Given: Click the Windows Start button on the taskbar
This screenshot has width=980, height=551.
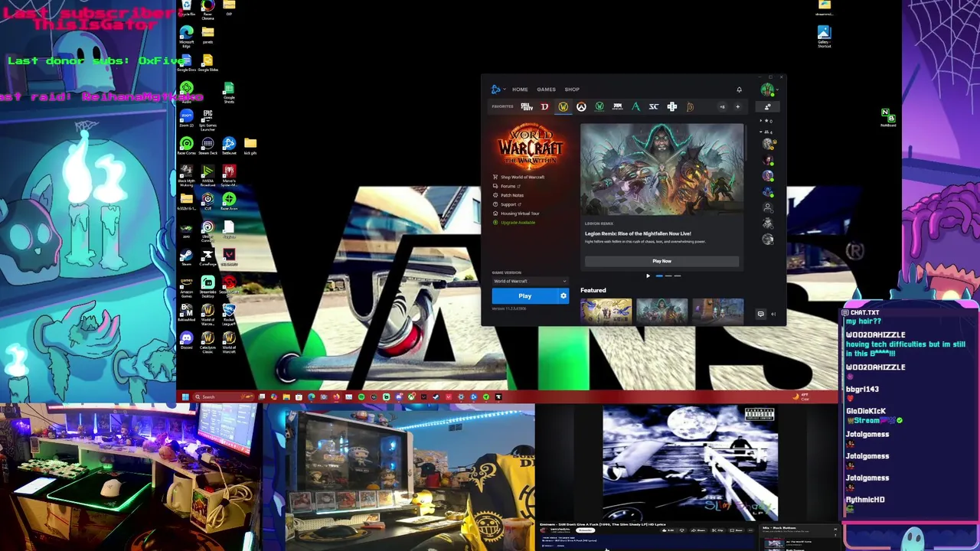Looking at the screenshot, I should click(x=185, y=396).
